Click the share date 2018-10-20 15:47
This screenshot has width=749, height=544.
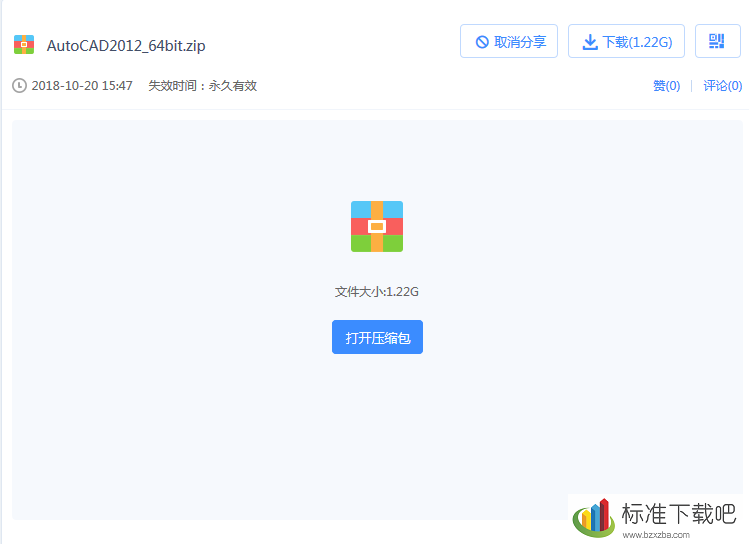pyautogui.click(x=82, y=85)
